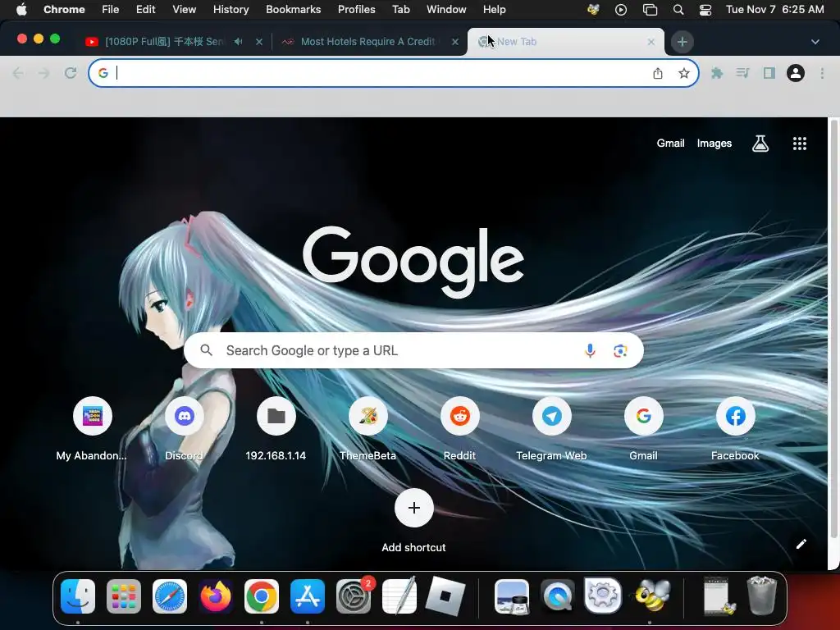This screenshot has height=630, width=840.
Task: Open Search Labs flask icon
Action: coord(760,143)
